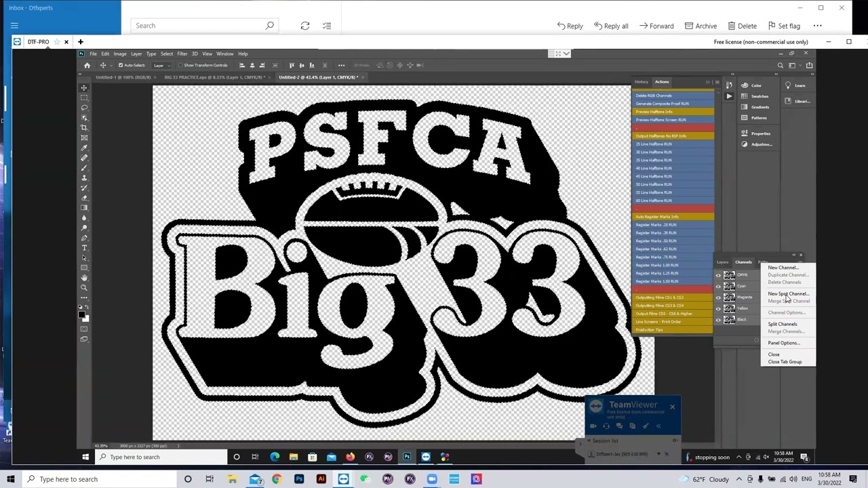
Task: Open Illustrator from the Windows taskbar
Action: coord(321,479)
